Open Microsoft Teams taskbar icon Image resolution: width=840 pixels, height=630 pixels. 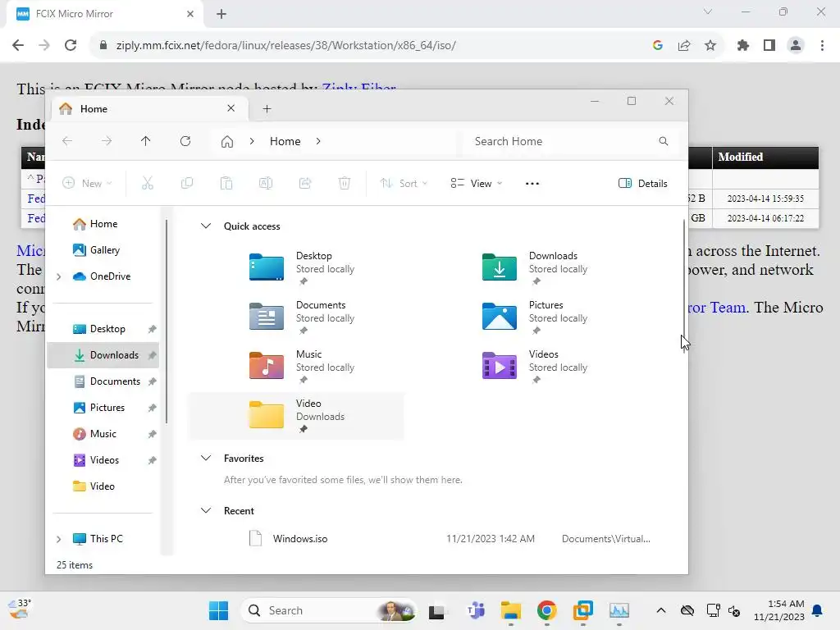coord(475,610)
